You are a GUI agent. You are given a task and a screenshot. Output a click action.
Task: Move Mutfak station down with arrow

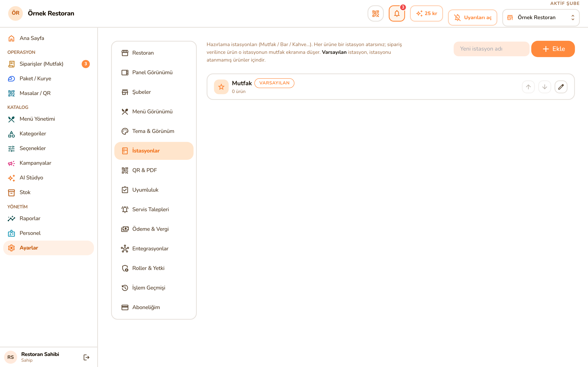coord(545,87)
